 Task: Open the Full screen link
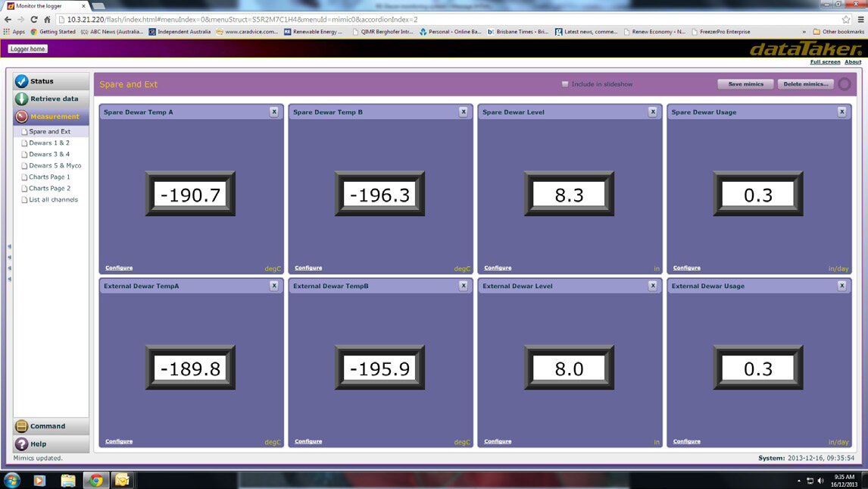point(825,62)
